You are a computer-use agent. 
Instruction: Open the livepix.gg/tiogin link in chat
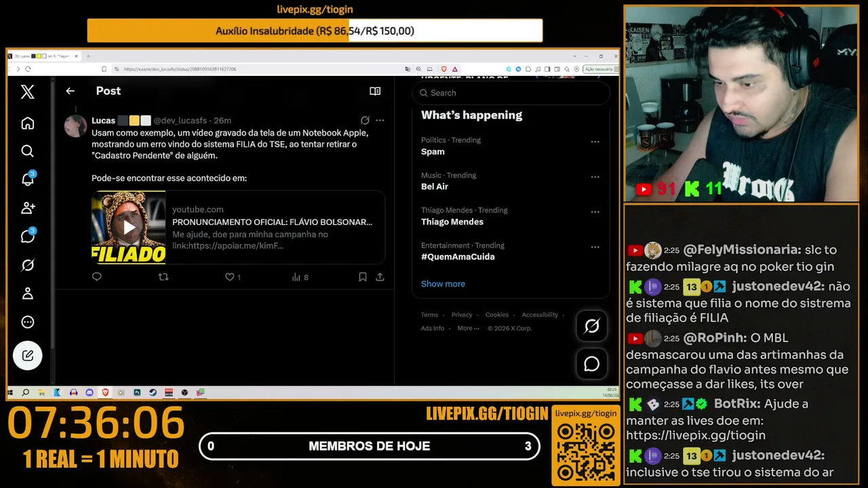click(x=696, y=436)
